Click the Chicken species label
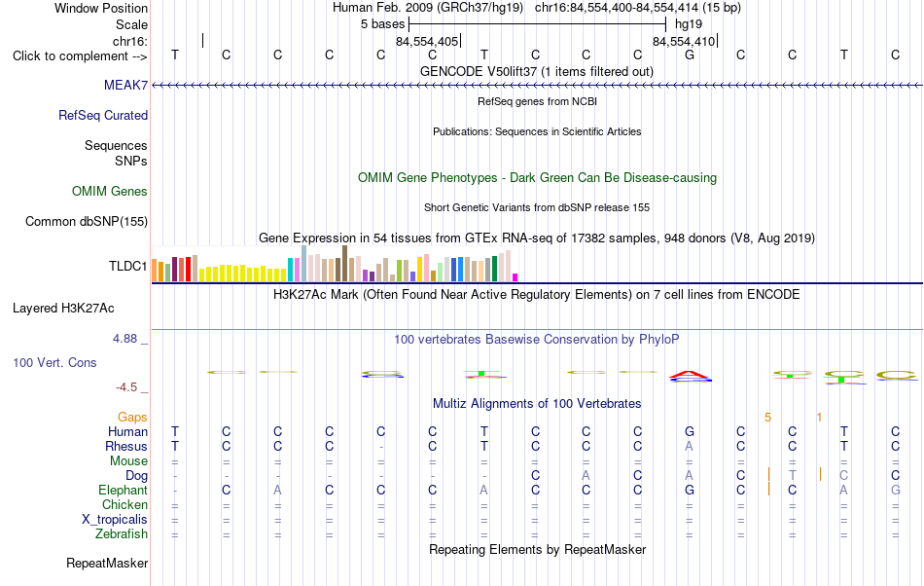The image size is (924, 586). [124, 505]
